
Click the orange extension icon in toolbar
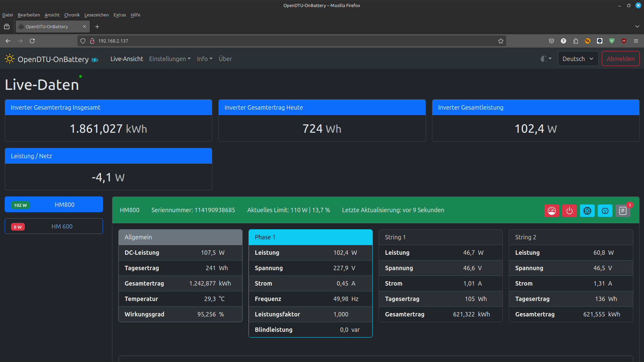[588, 41]
